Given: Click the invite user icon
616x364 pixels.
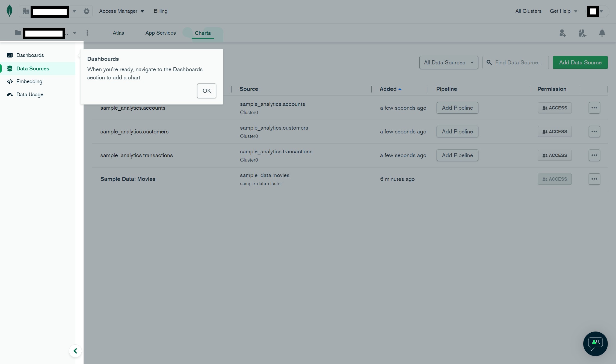Looking at the screenshot, I should [562, 33].
